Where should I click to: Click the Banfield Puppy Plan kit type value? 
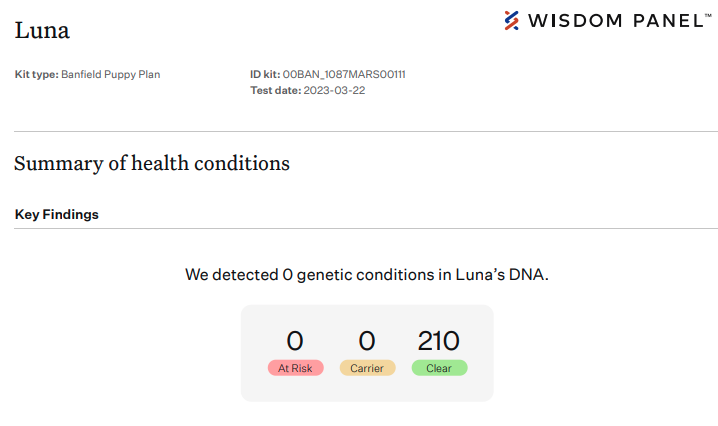point(111,74)
